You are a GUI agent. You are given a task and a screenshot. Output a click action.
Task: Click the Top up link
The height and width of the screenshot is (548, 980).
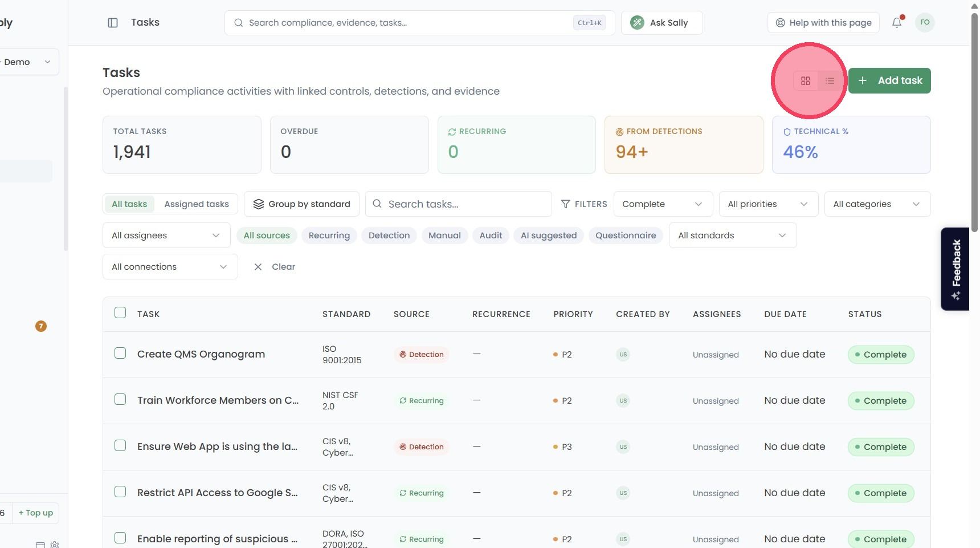pos(36,513)
